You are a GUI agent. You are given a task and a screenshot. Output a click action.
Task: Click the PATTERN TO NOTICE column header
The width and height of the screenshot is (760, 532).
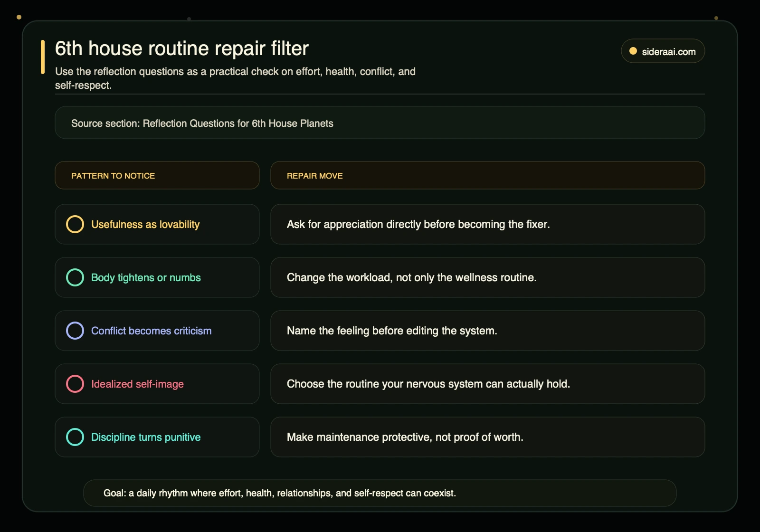(157, 175)
